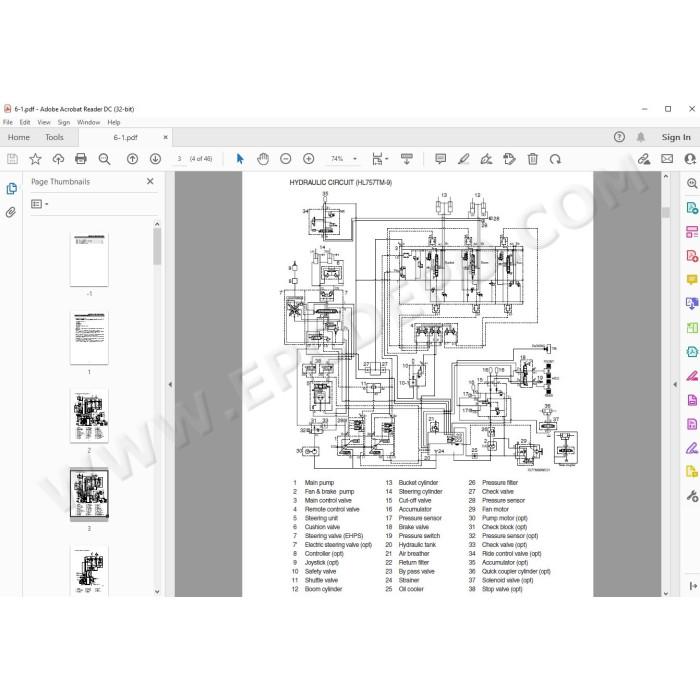Select the page 2 thumbnail
Viewport: 700px width, 700px height.
click(x=89, y=416)
